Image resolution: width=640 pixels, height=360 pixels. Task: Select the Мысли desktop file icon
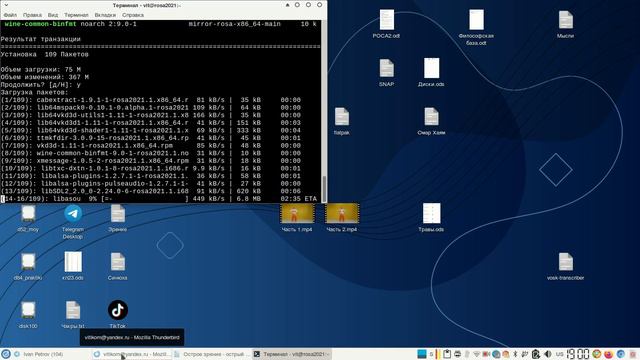(565, 24)
